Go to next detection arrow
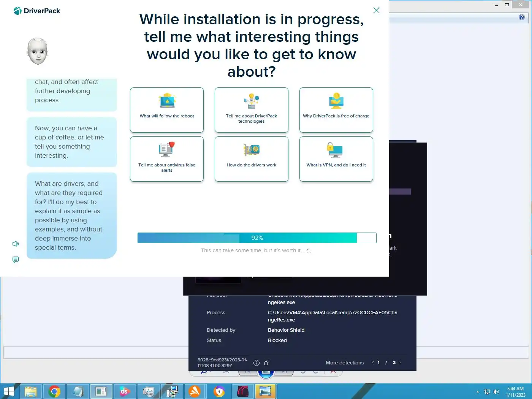Screen dimensions: 532x399 pyautogui.click(x=400, y=363)
